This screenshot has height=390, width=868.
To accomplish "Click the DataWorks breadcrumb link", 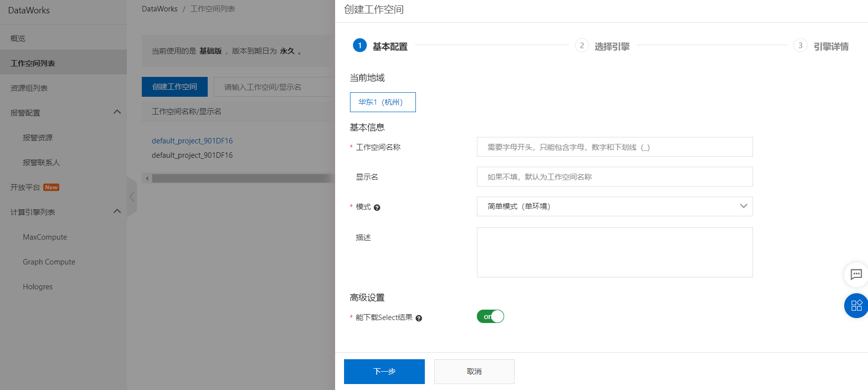I will point(160,9).
